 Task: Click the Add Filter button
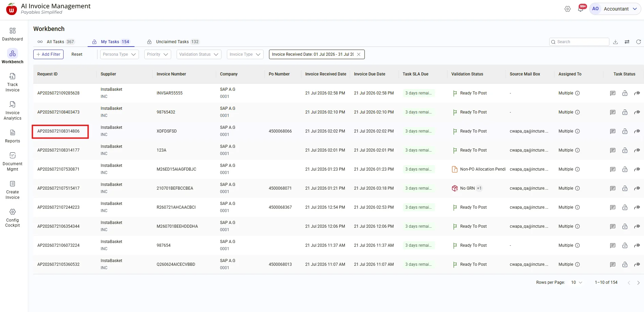[48, 54]
